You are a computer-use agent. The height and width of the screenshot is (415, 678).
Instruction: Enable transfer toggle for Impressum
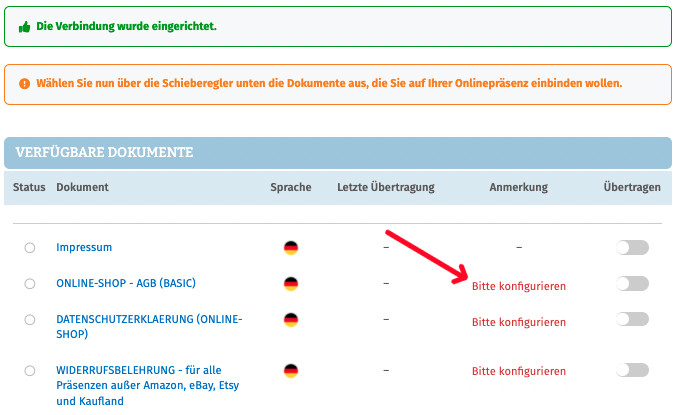click(633, 247)
